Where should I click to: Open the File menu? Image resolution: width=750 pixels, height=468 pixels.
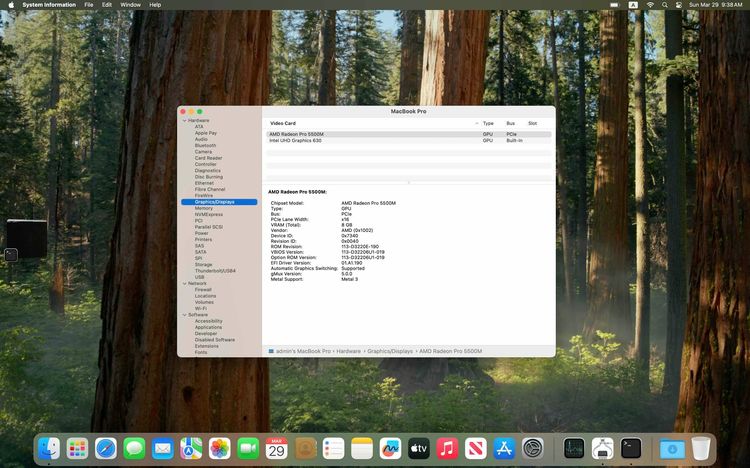pos(89,5)
